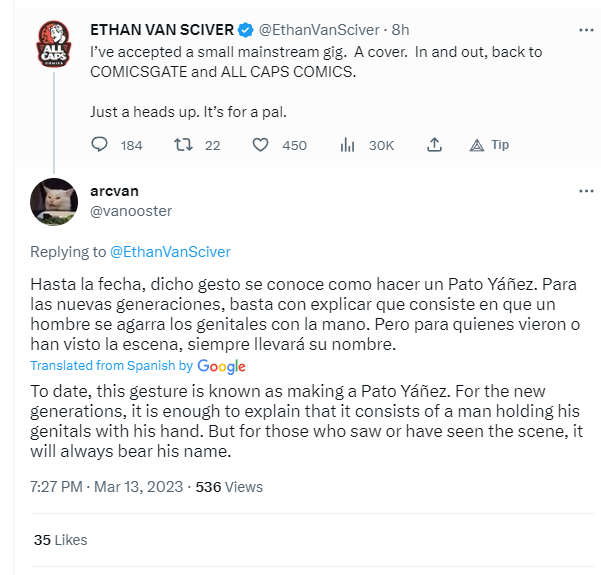The width and height of the screenshot is (601, 575).
Task: Open the more options menu on Ethan's tweet
Action: click(586, 30)
